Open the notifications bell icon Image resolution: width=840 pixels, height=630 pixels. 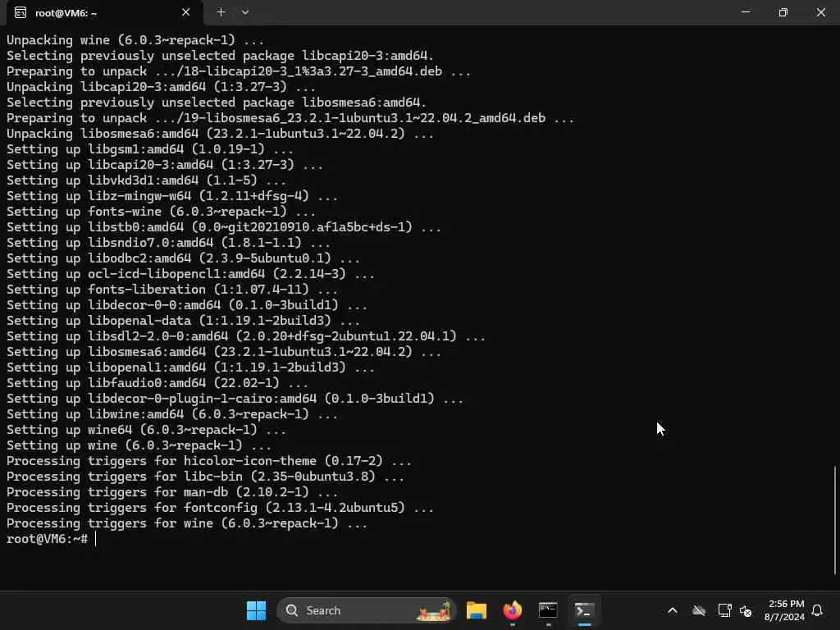click(817, 610)
